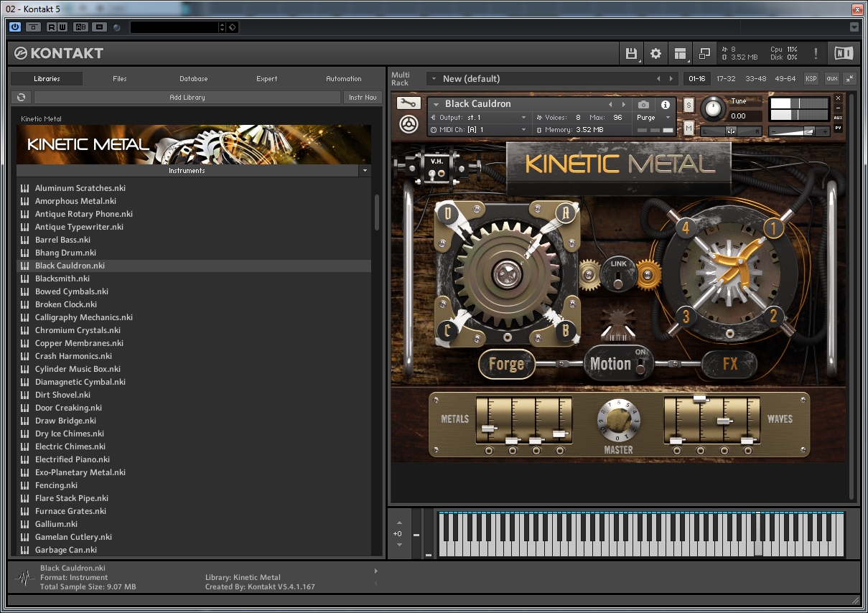Image resolution: width=868 pixels, height=613 pixels.
Task: Click the workspace layout icon
Action: [x=679, y=53]
